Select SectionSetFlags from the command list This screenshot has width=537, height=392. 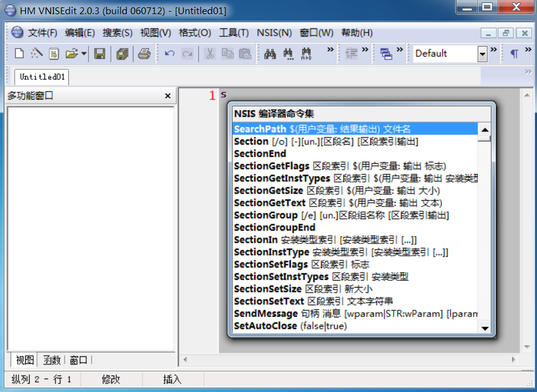tap(355, 264)
